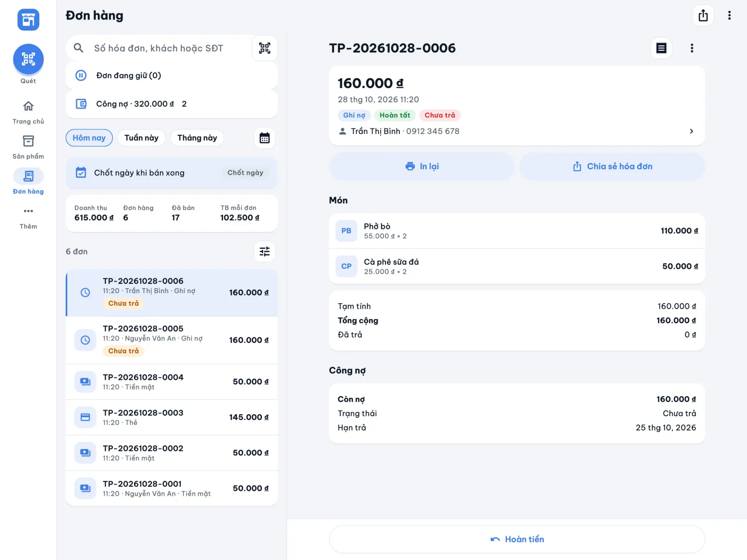Scan QR code beside search field
The height and width of the screenshot is (560, 747).
(264, 48)
